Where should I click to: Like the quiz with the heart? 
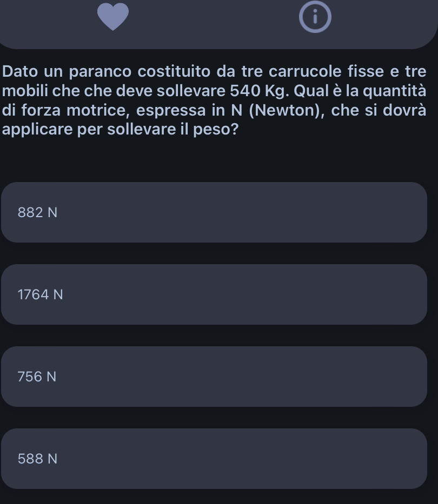(114, 17)
